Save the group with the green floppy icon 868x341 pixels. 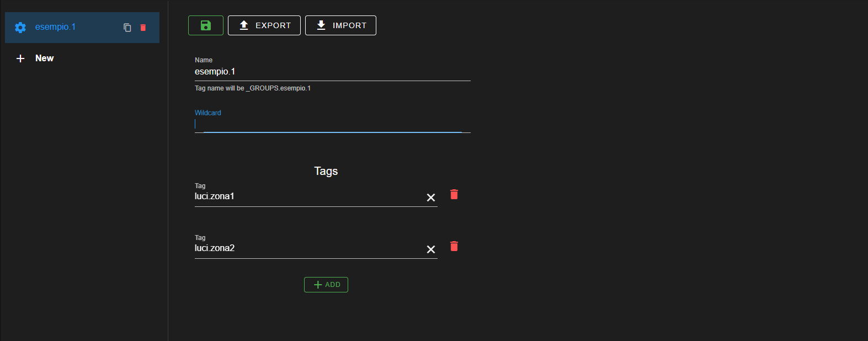click(x=206, y=25)
